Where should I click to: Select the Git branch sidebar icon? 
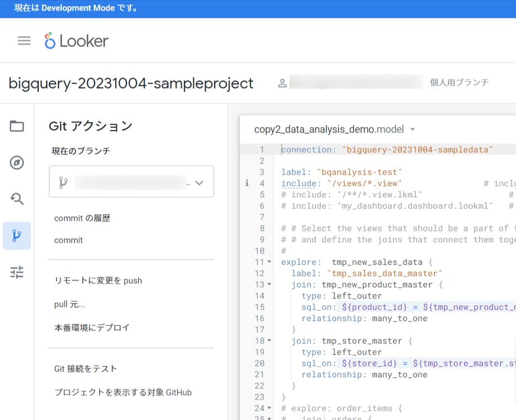[16, 236]
